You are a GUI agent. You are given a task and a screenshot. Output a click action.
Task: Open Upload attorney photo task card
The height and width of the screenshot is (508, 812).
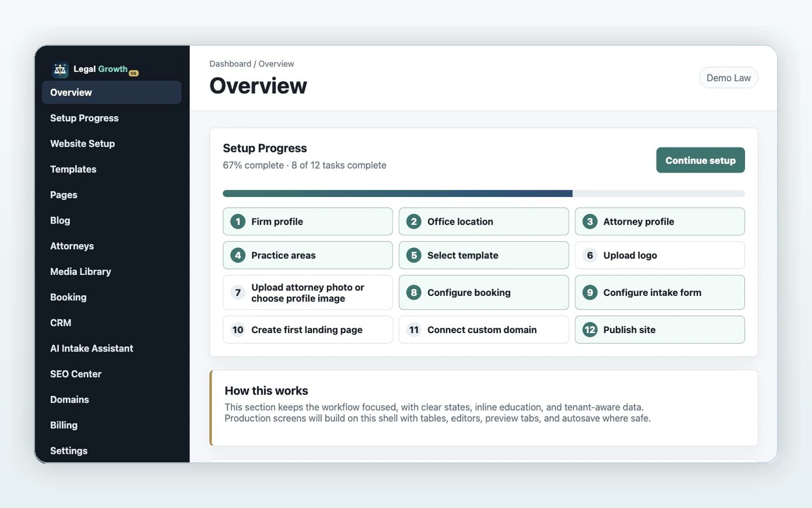click(308, 293)
